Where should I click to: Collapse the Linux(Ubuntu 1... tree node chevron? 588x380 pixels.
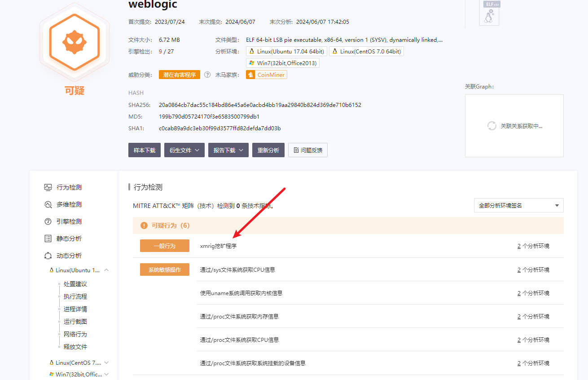pyautogui.click(x=106, y=270)
